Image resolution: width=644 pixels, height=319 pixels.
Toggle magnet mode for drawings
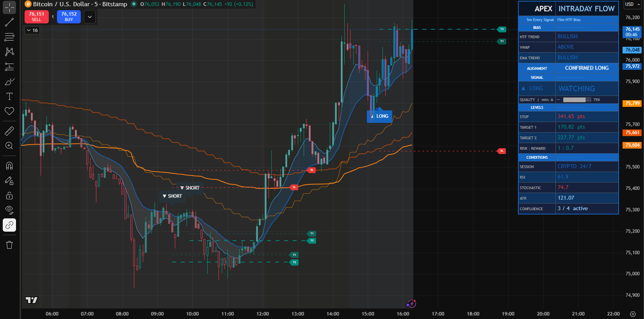tap(9, 166)
